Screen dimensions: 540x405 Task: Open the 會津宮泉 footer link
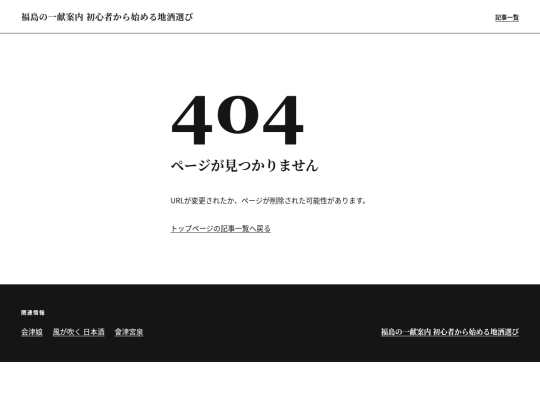(x=129, y=332)
